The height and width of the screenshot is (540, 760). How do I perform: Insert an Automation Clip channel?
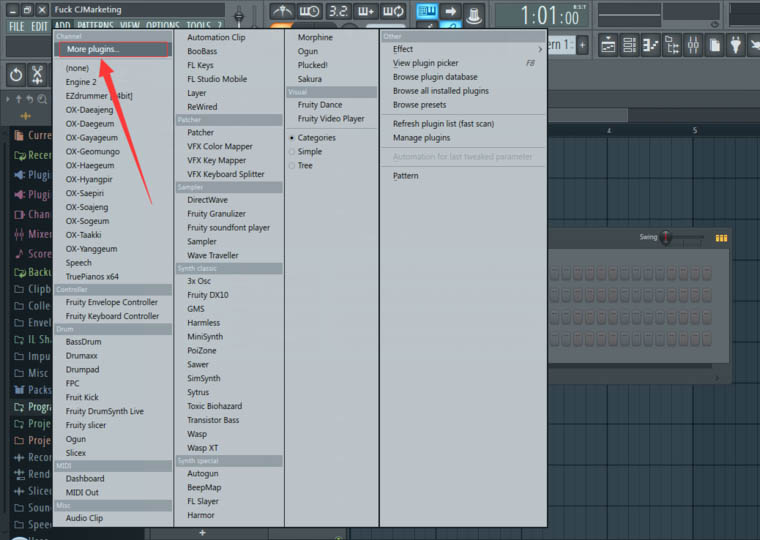tap(216, 37)
